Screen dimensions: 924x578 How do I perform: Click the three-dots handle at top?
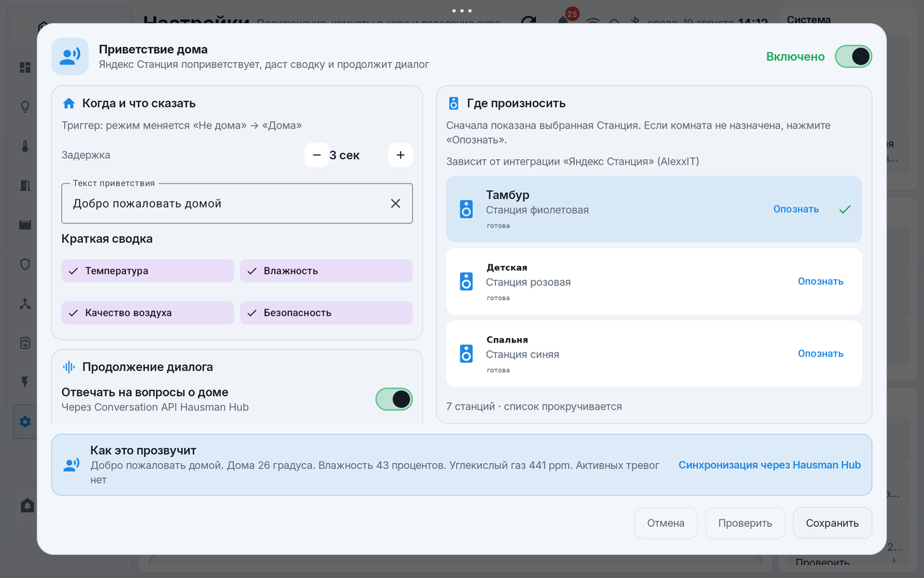(461, 11)
